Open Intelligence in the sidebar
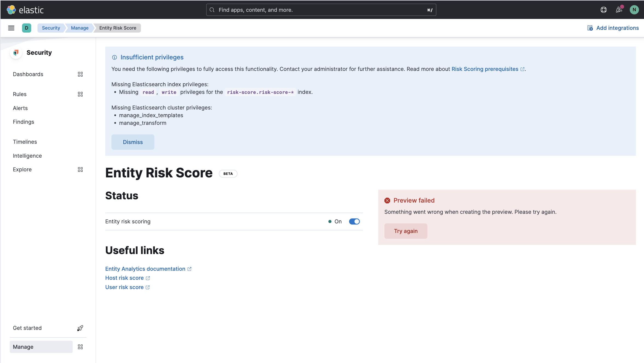The height and width of the screenshot is (363, 644). point(27,156)
